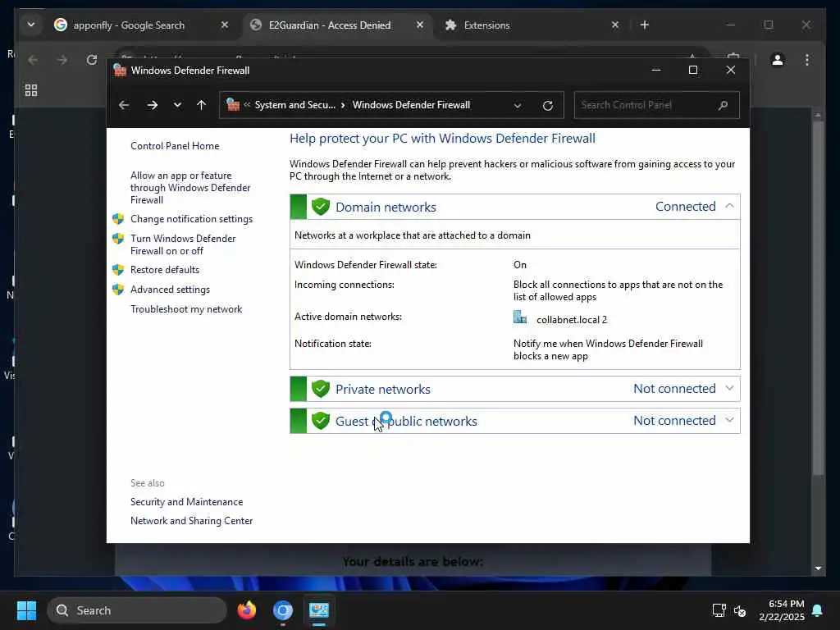Screen dimensions: 840x630
Task: Select the Windows Defender Firewall breadcrumb
Action: [411, 105]
